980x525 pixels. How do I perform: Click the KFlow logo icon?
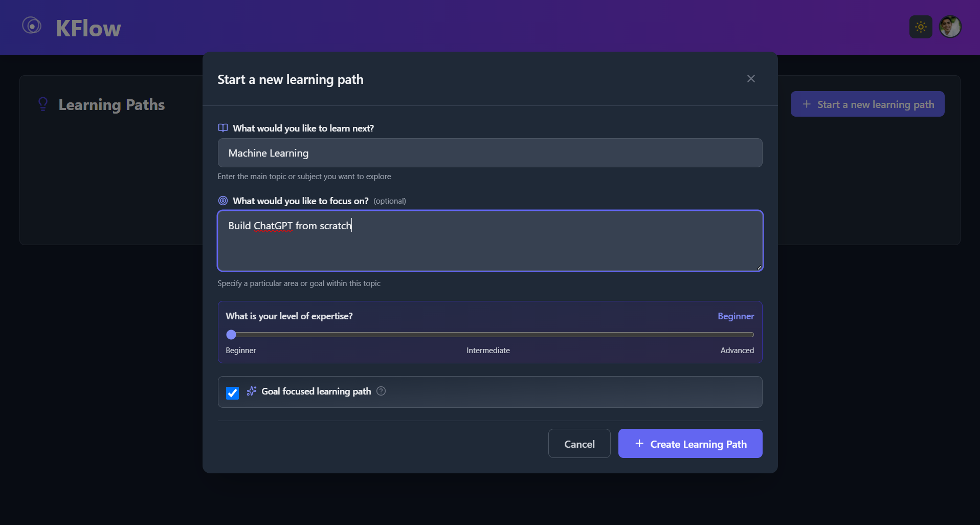pyautogui.click(x=31, y=26)
